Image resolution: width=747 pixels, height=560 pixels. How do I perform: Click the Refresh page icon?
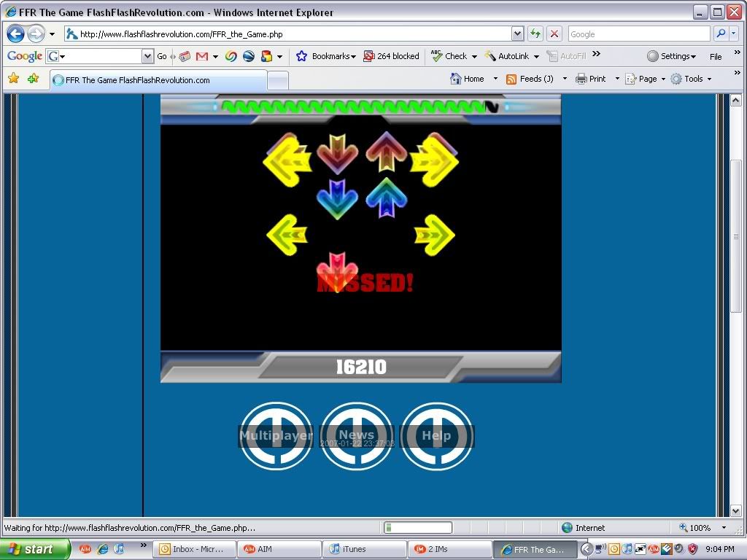[x=535, y=34]
